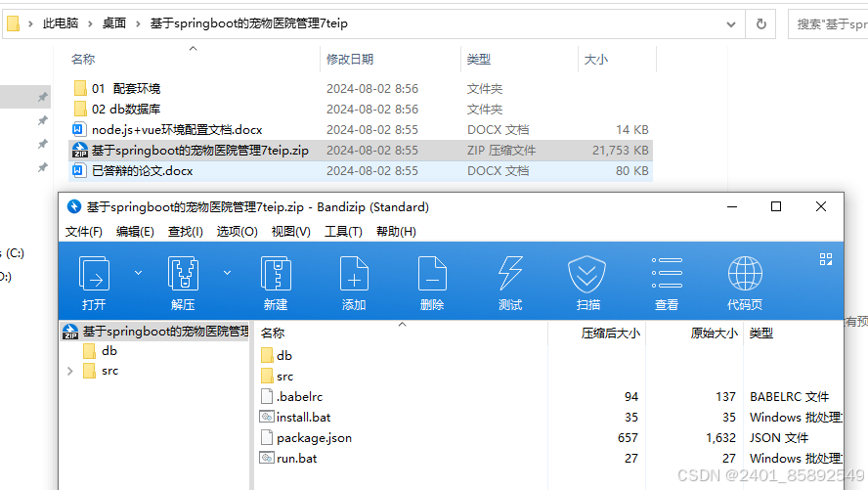Viewport: 868px width, 490px height.
Task: Select the db folder in archive file list
Action: 277,355
